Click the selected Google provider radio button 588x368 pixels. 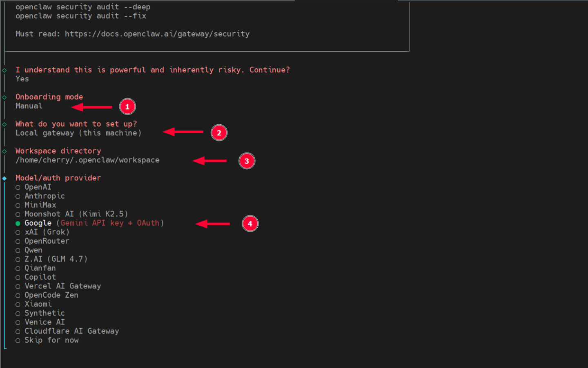[18, 223]
